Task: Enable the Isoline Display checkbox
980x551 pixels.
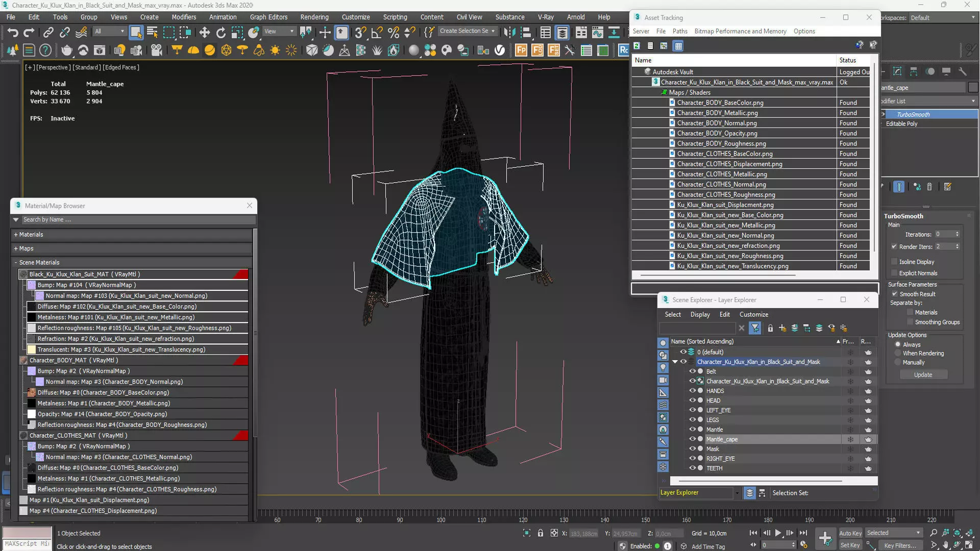Action: 894,262
